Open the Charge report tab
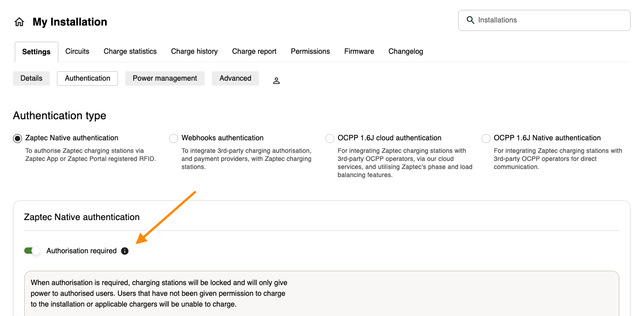This screenshot has height=316, width=644. [x=254, y=51]
